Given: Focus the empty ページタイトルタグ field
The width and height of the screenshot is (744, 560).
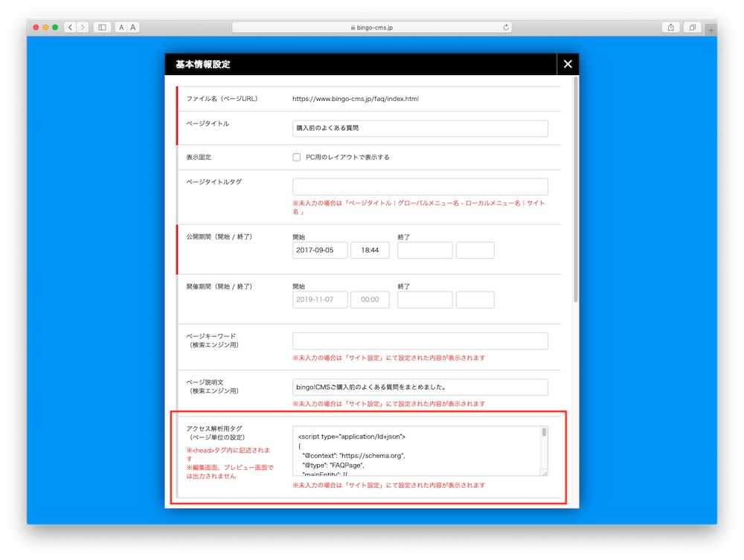Looking at the screenshot, I should click(420, 187).
